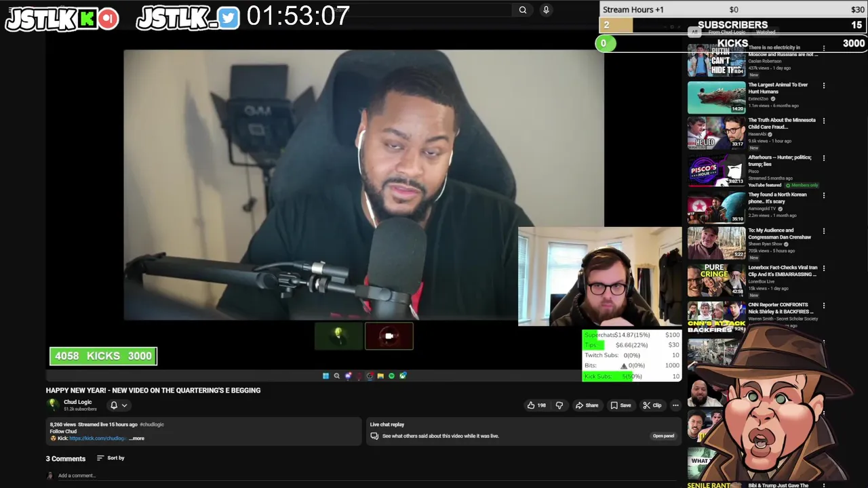Click the live chat replay speech bubble icon
The width and height of the screenshot is (868, 488).
[x=374, y=436]
